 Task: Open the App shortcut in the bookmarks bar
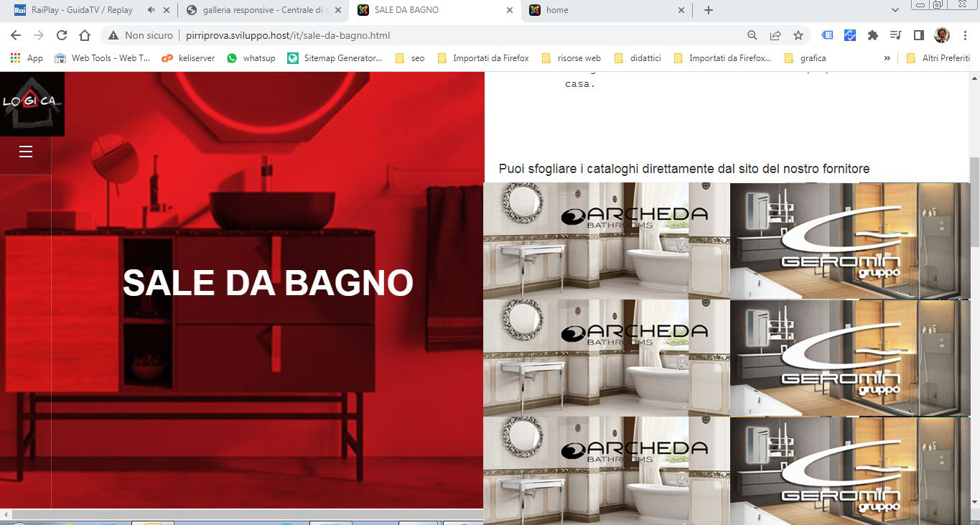point(27,58)
